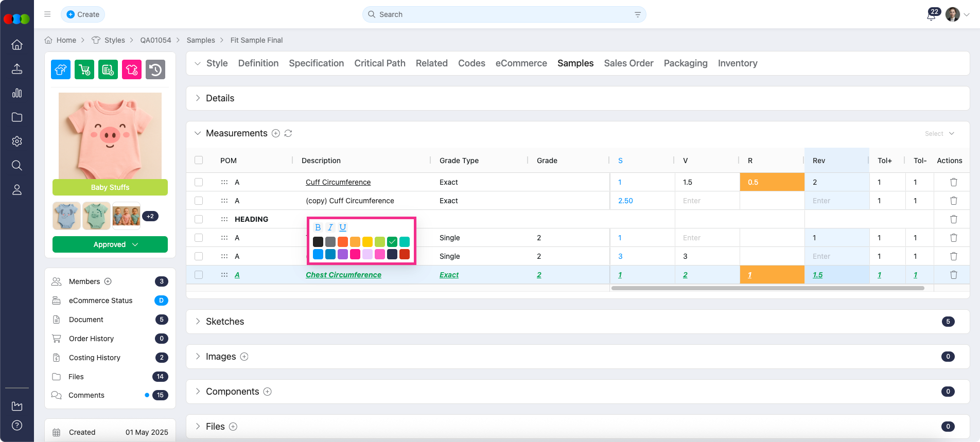980x442 pixels.
Task: Click the history clock icon in style panel
Action: tap(155, 69)
